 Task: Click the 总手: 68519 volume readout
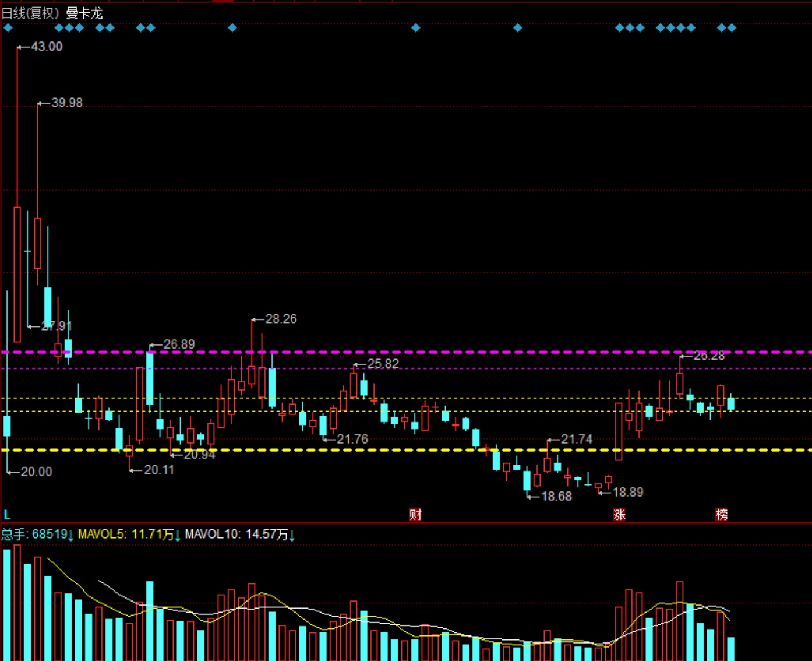tap(38, 534)
